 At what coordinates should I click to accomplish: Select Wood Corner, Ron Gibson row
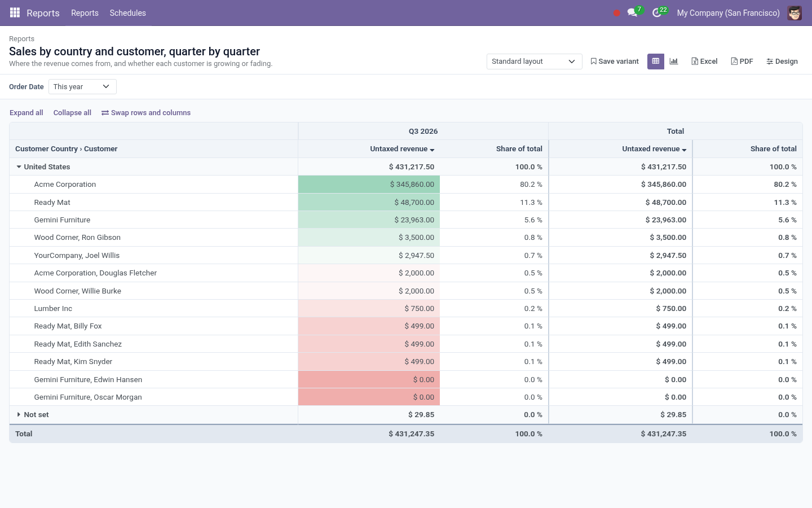(x=406, y=238)
